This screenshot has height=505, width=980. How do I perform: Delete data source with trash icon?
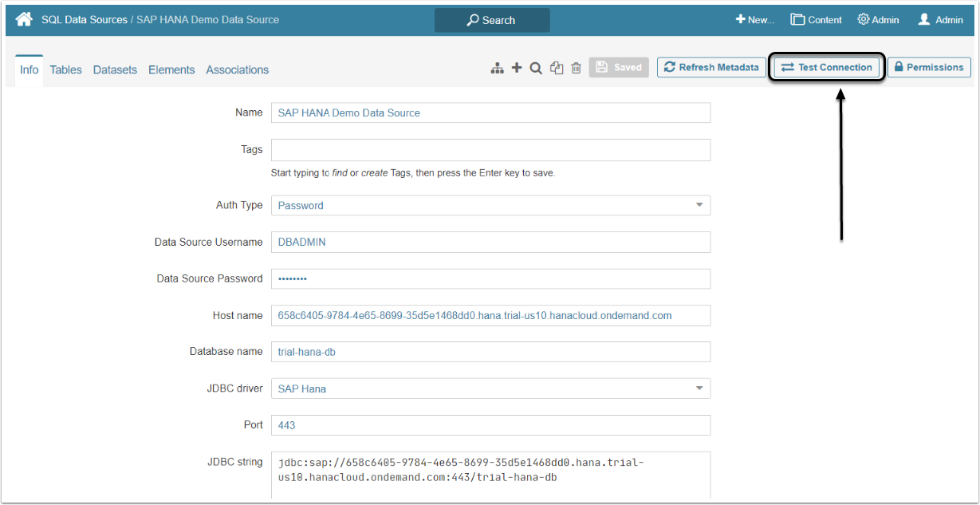coord(576,69)
